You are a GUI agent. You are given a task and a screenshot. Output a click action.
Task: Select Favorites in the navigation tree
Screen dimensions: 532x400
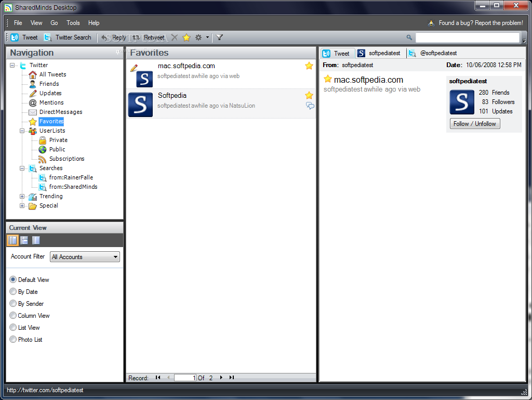pyautogui.click(x=51, y=121)
